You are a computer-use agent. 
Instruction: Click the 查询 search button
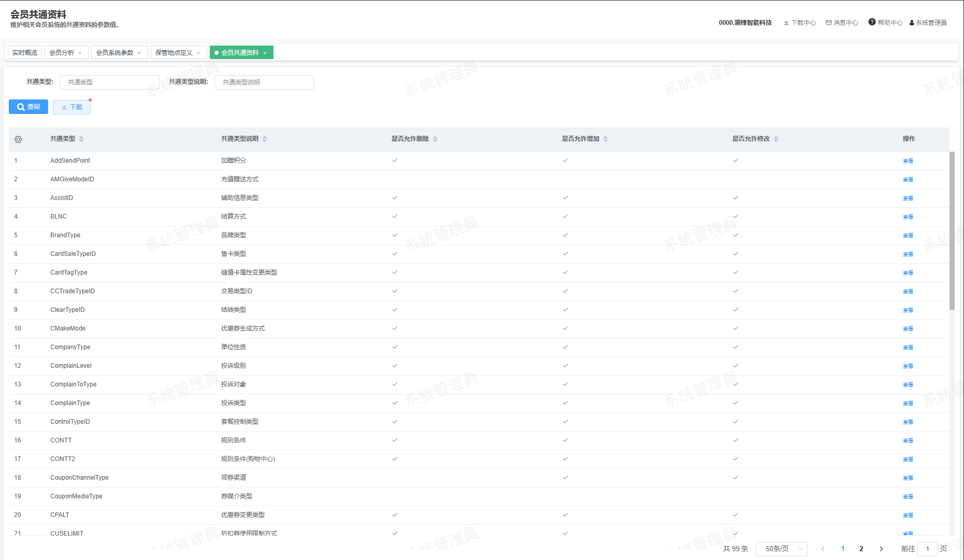(x=28, y=107)
